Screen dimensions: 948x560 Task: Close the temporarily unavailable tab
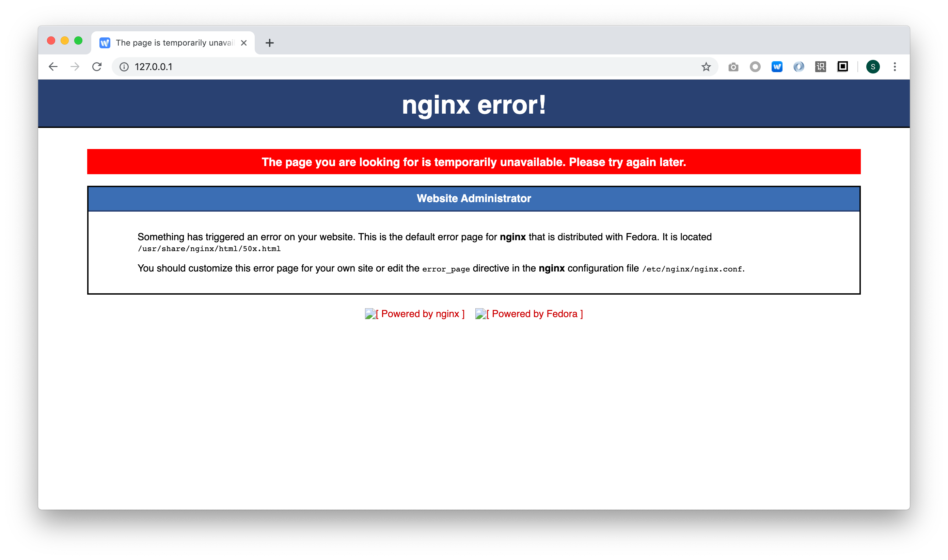244,43
